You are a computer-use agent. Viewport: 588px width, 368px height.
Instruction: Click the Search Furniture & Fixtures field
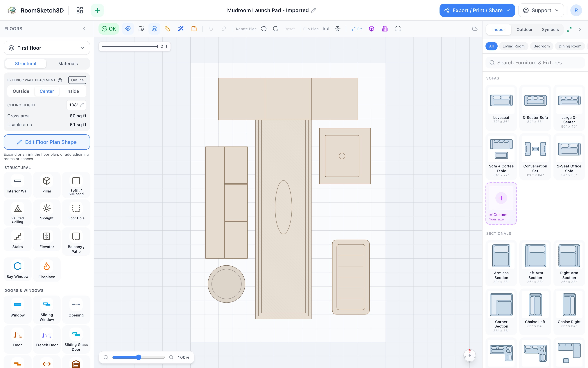click(535, 63)
